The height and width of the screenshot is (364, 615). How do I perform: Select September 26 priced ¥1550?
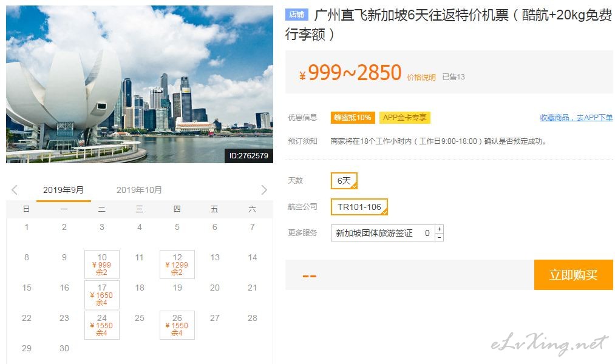(177, 325)
